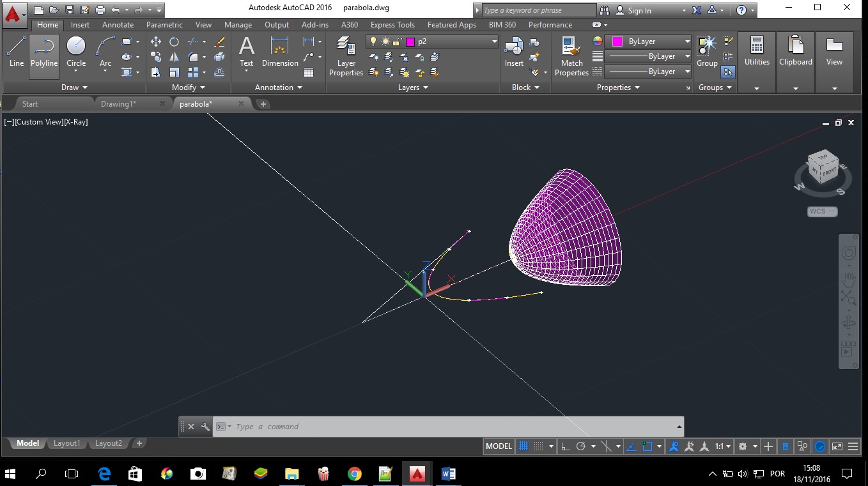Screen dimensions: 868x486
Task: Open Layer Properties manager
Action: (x=346, y=56)
